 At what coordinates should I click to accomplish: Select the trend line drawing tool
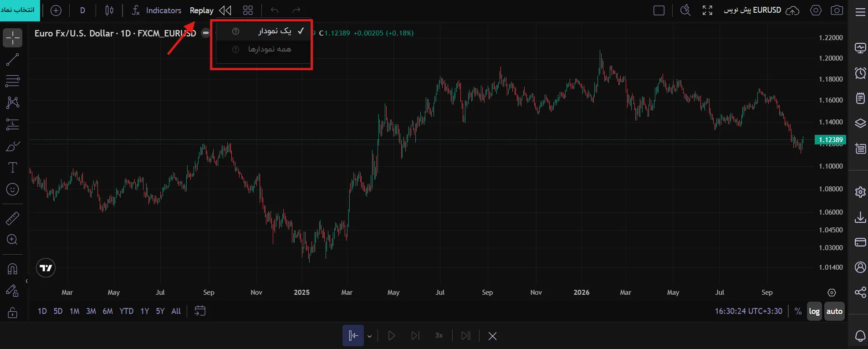pos(13,59)
